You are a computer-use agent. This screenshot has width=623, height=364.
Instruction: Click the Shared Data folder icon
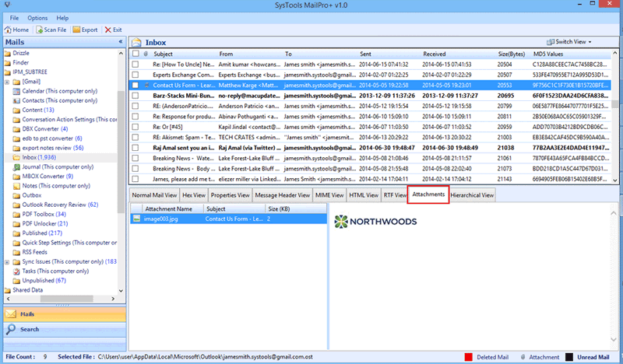pos(7,290)
